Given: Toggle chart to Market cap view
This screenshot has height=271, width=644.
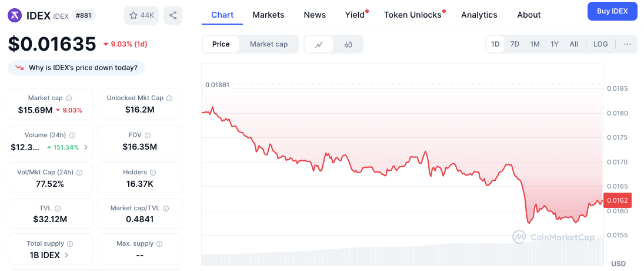Looking at the screenshot, I should pyautogui.click(x=269, y=44).
